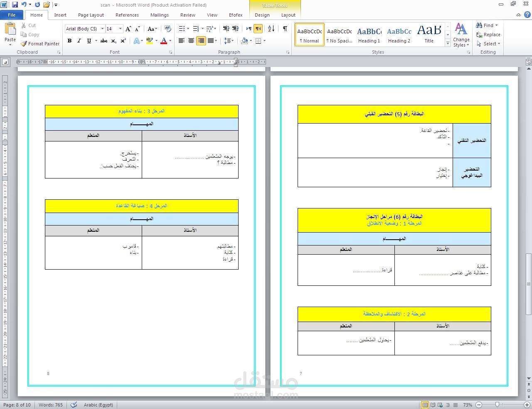Switch to the Mailings tab
This screenshot has width=532, height=409.
coord(160,15)
